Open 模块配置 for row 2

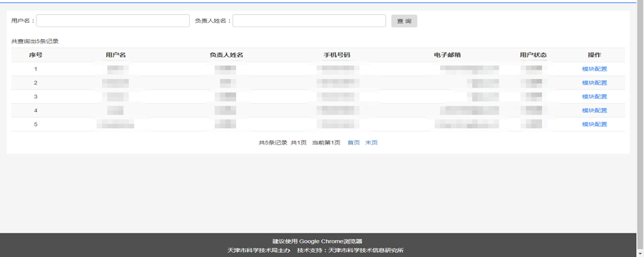(594, 83)
